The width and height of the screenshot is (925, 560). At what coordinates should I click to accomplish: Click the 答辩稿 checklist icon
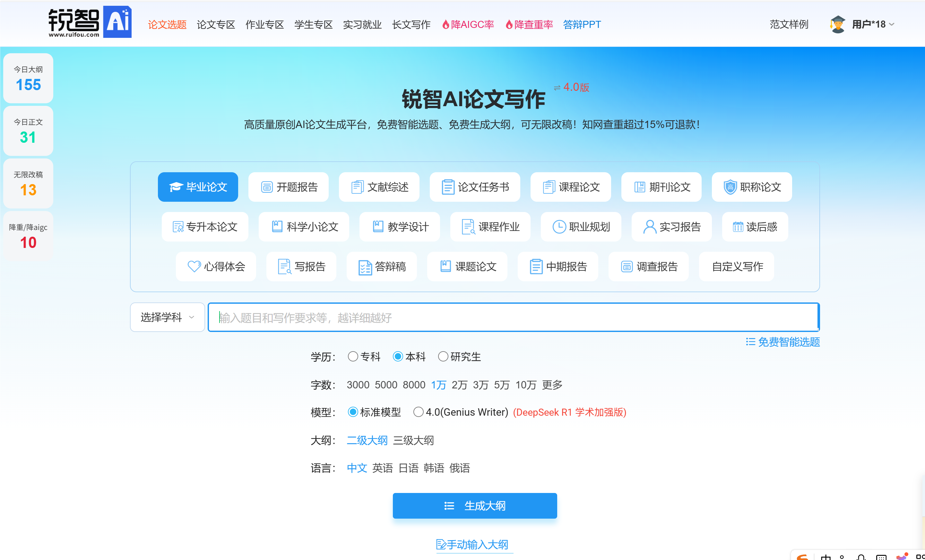pos(365,267)
